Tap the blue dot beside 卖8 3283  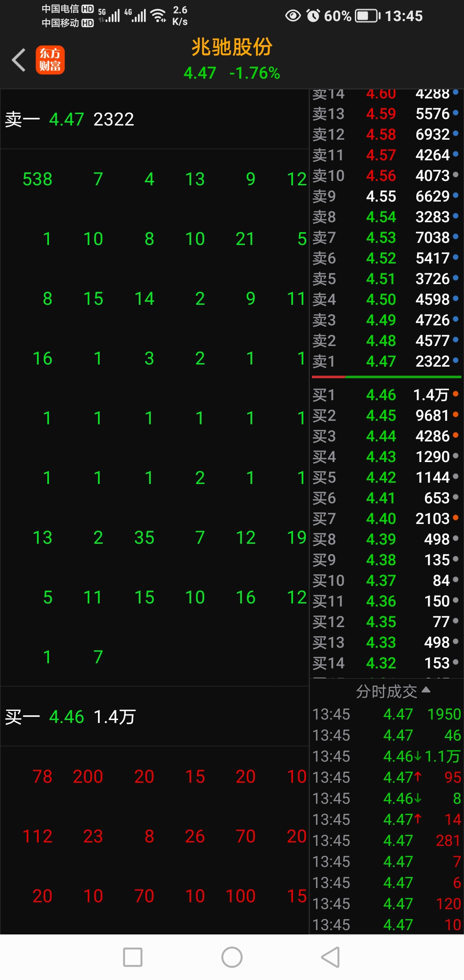tap(455, 216)
